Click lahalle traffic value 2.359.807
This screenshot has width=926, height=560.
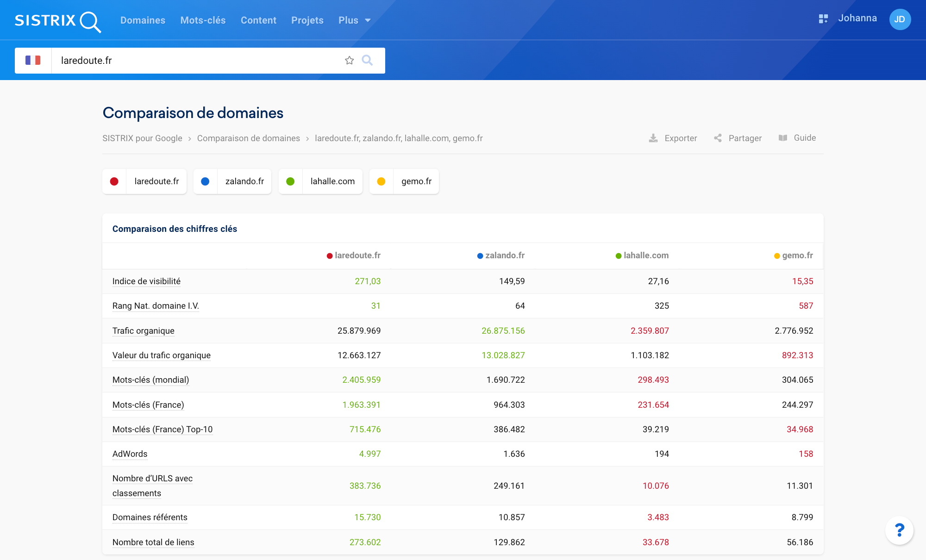tap(650, 331)
